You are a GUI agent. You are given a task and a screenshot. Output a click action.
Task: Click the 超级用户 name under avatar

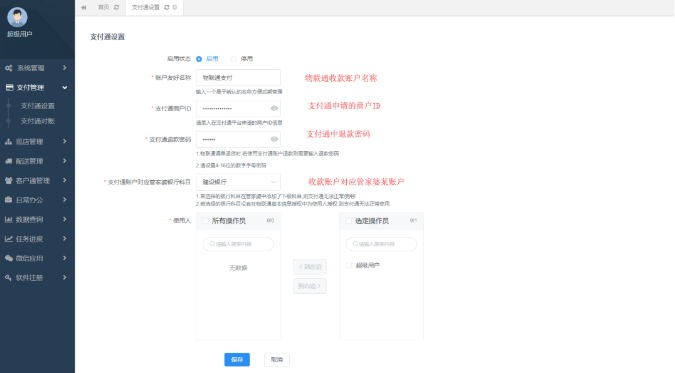pos(19,34)
